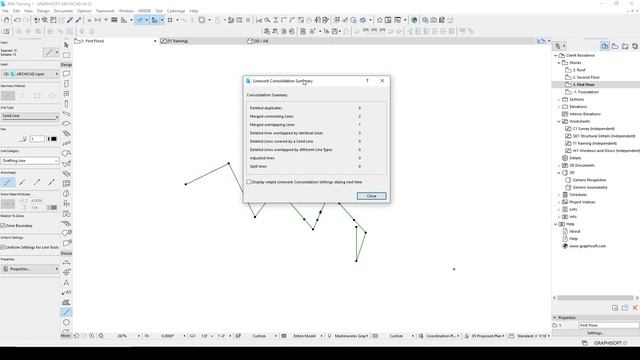Collapse the Worksheets folder in Navigator
The image size is (640, 360).
(559, 122)
